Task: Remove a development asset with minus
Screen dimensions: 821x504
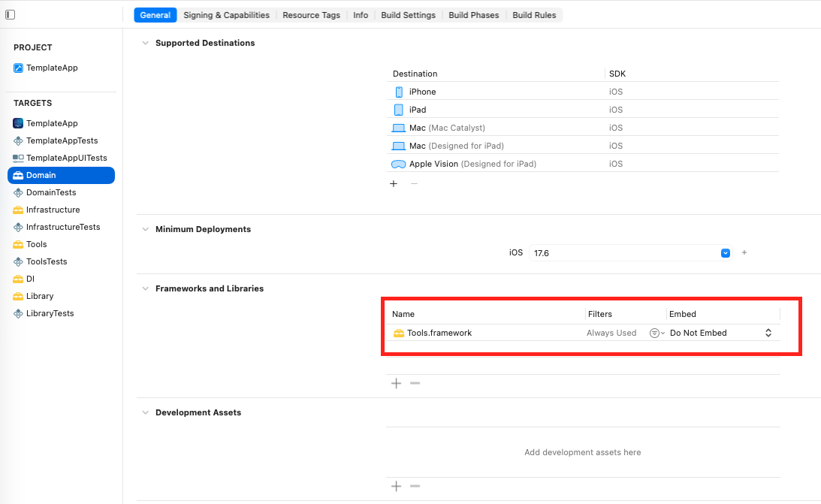Action: click(415, 486)
